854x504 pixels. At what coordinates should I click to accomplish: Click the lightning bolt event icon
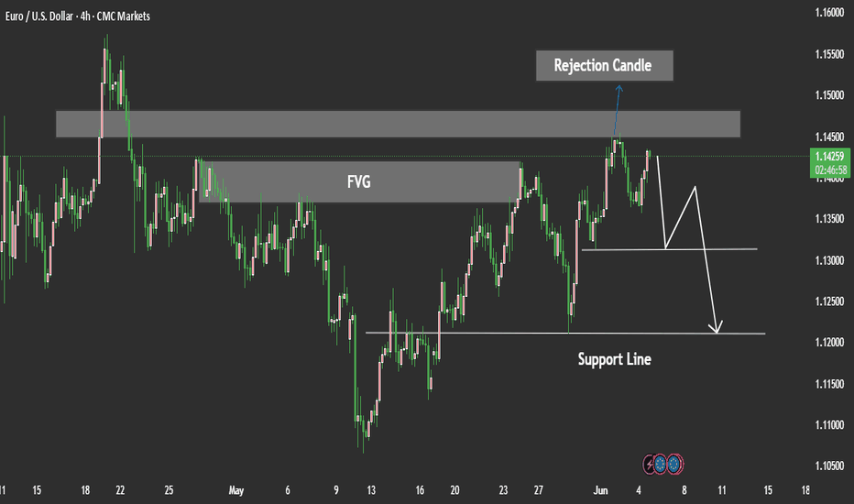coord(650,465)
